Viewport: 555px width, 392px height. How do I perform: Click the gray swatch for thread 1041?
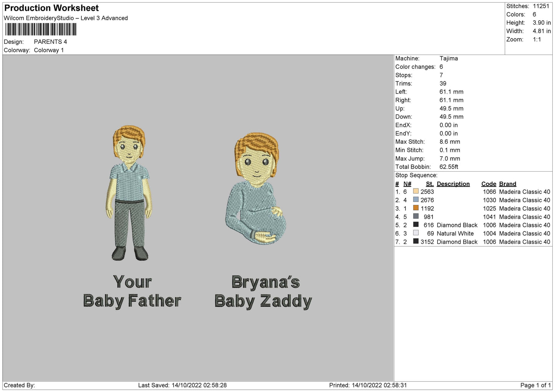(416, 217)
